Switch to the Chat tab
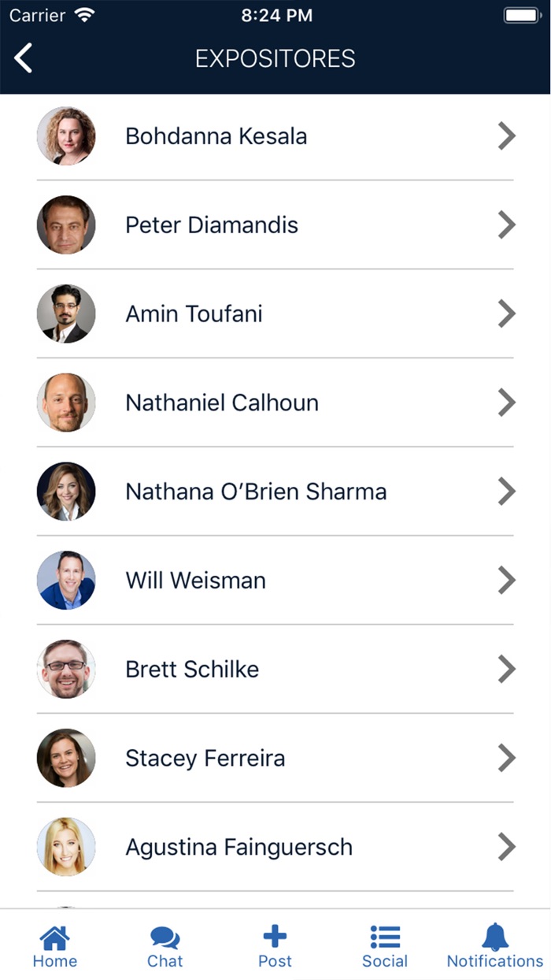The height and width of the screenshot is (980, 551). [165, 945]
